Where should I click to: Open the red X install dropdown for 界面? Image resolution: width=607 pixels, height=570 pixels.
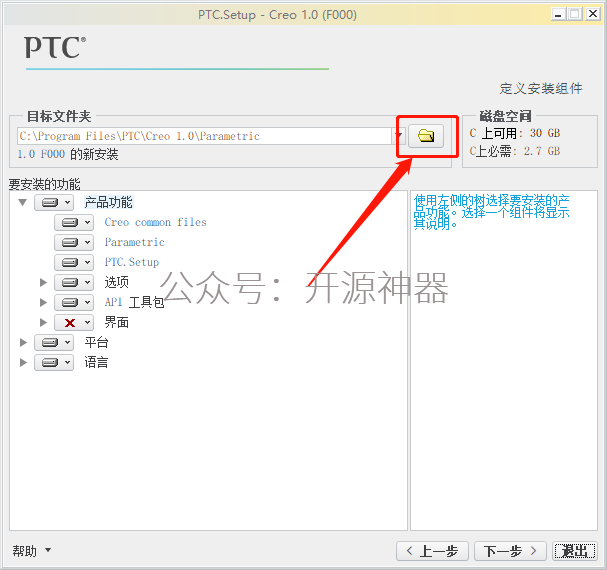point(74,323)
